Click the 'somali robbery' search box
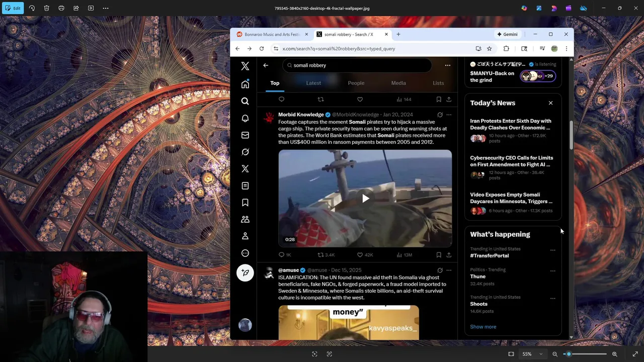This screenshot has height=362, width=644. (x=357, y=65)
